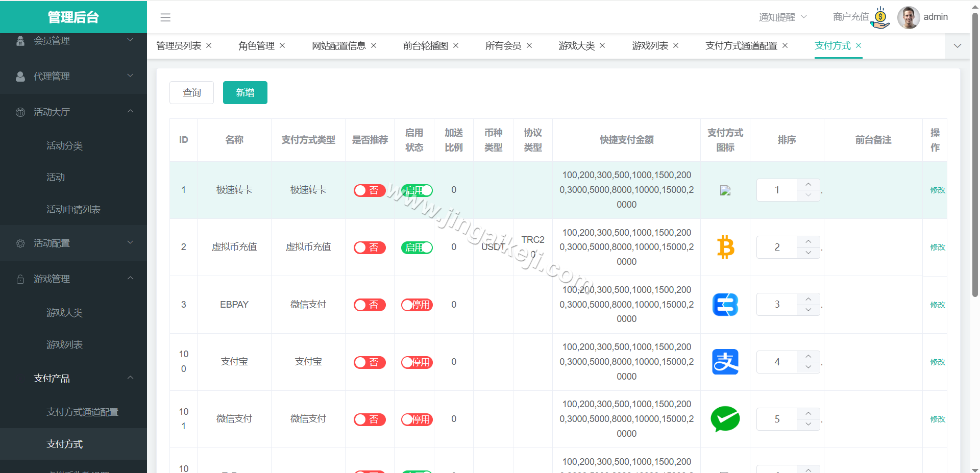The image size is (980, 473).
Task: Click the 商户充值 coin icon
Action: [880, 17]
